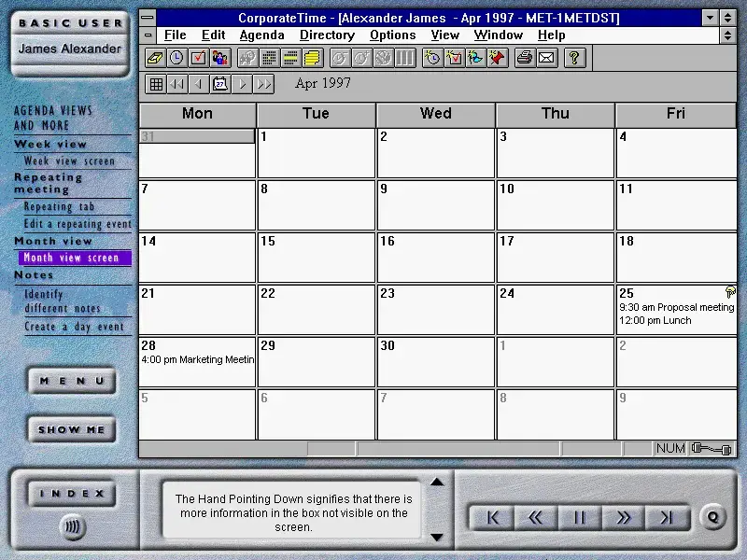
Task: Select the 12:00 pm Lunch entry
Action: [655, 320]
